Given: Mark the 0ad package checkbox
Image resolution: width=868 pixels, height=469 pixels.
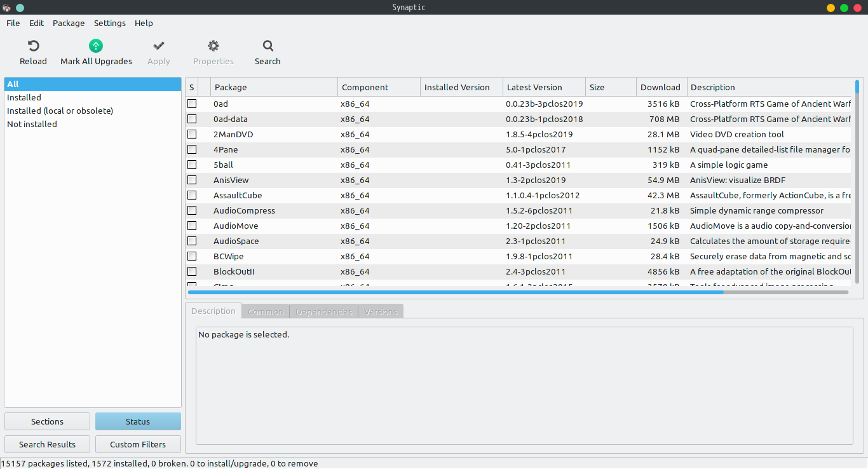Looking at the screenshot, I should tap(192, 104).
